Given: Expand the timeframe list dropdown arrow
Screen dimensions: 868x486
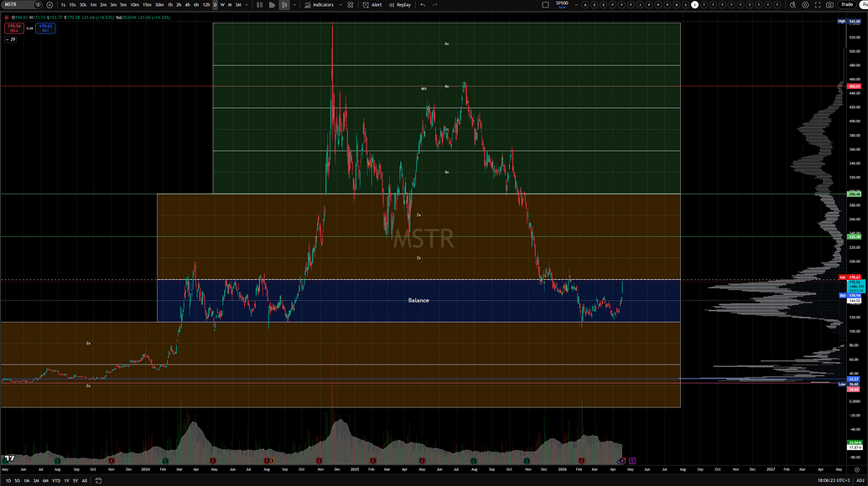Looking at the screenshot, I should 247,4.
